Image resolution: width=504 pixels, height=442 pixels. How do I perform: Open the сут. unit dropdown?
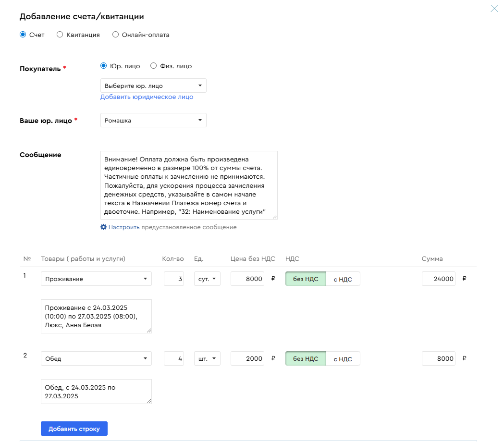click(x=207, y=279)
